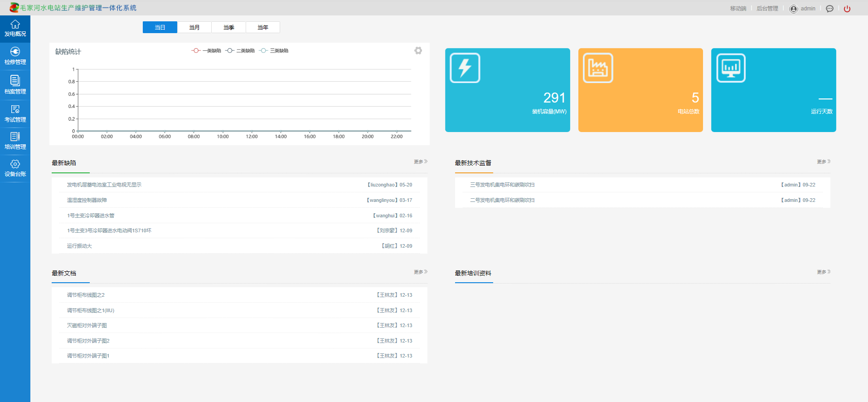The width and height of the screenshot is (868, 402).
Task: Toggle 二类缺陷 series in chart legend
Action: pyautogui.click(x=240, y=51)
